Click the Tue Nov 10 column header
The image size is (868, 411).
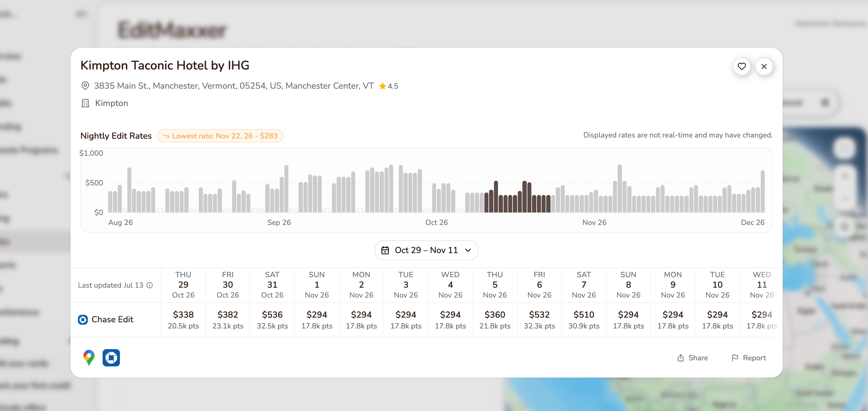717,285
